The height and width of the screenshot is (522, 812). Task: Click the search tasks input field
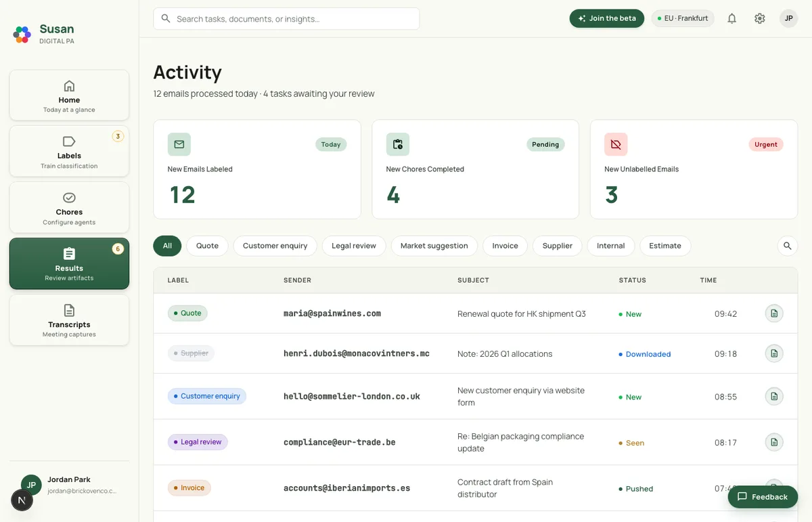pyautogui.click(x=286, y=19)
